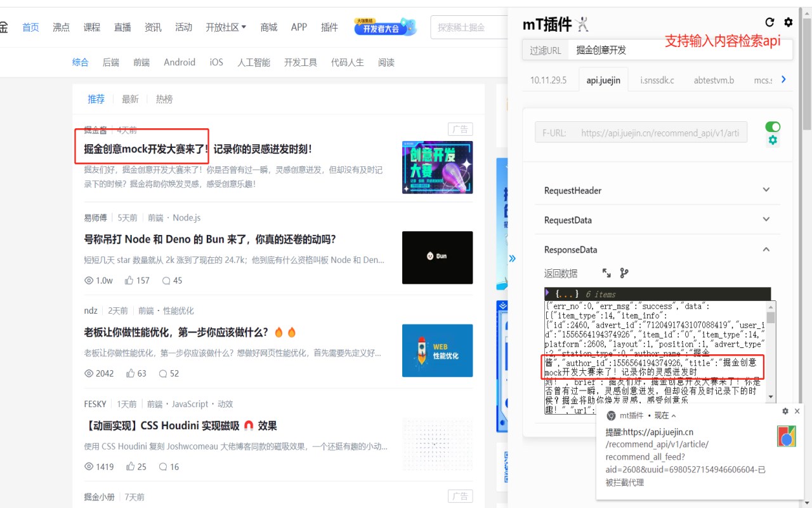Select the 人工智能 category
The height and width of the screenshot is (508, 812).
pyautogui.click(x=254, y=62)
